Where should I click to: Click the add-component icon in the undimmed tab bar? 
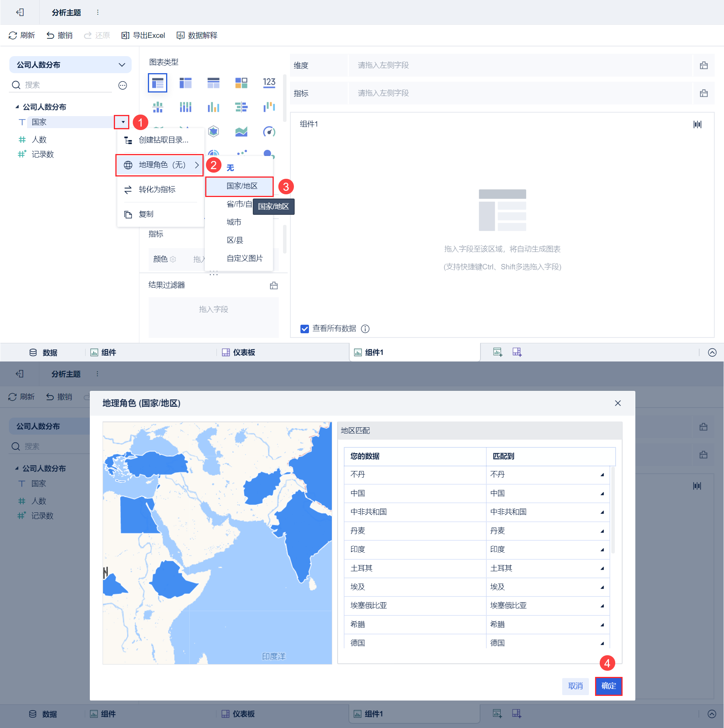click(498, 352)
